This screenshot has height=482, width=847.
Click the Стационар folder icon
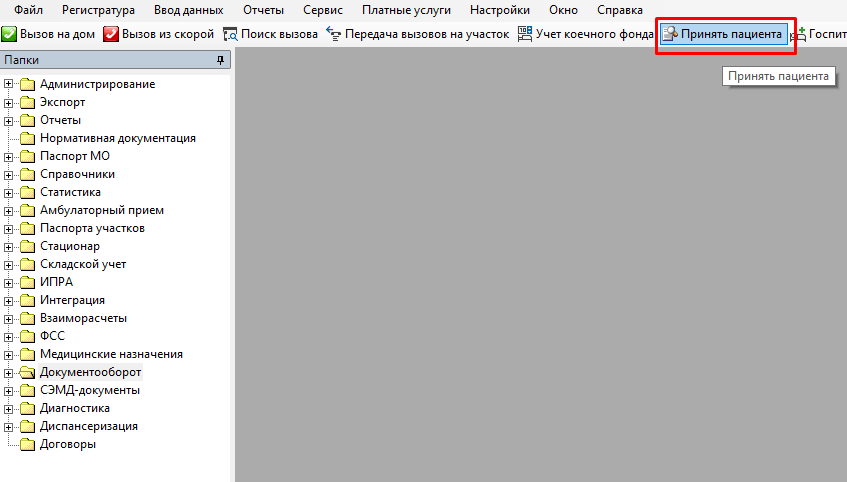point(28,246)
